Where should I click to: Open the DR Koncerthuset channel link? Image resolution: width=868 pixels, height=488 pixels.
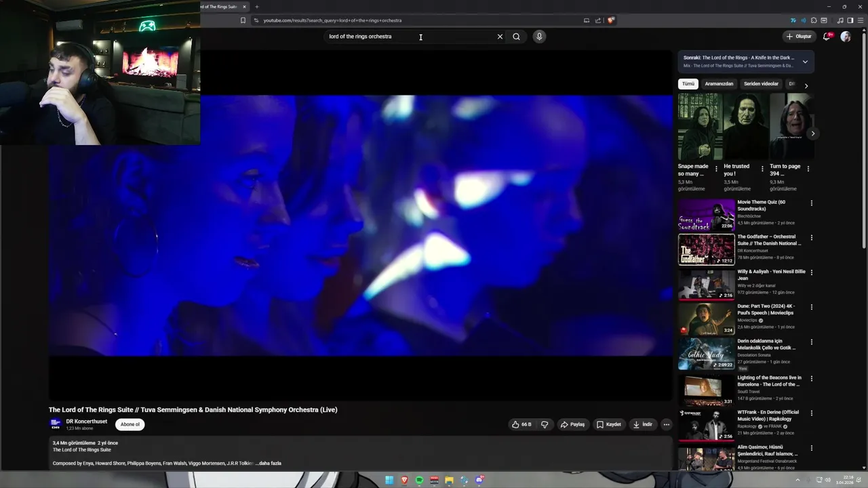pyautogui.click(x=86, y=422)
